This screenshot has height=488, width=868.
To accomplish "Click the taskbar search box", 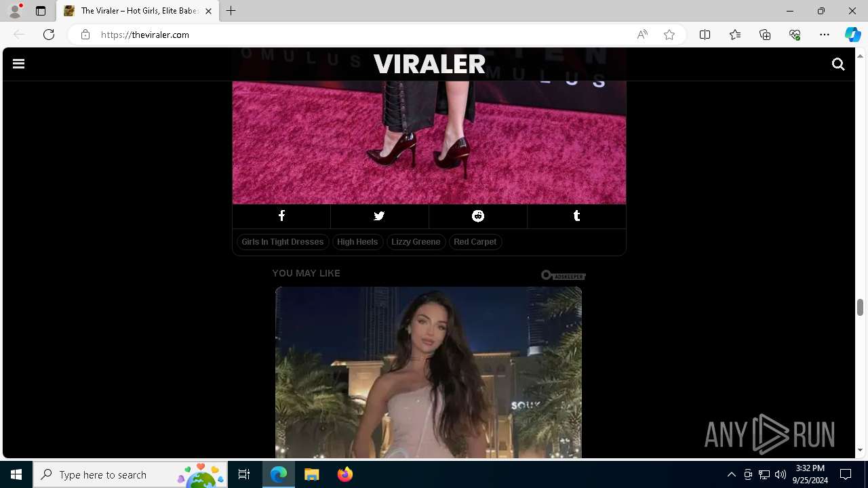I will click(130, 474).
